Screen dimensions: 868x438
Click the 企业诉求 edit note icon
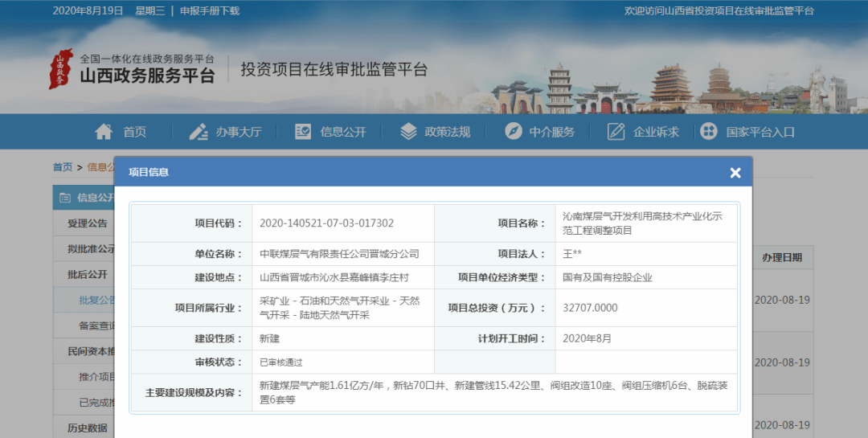(616, 131)
